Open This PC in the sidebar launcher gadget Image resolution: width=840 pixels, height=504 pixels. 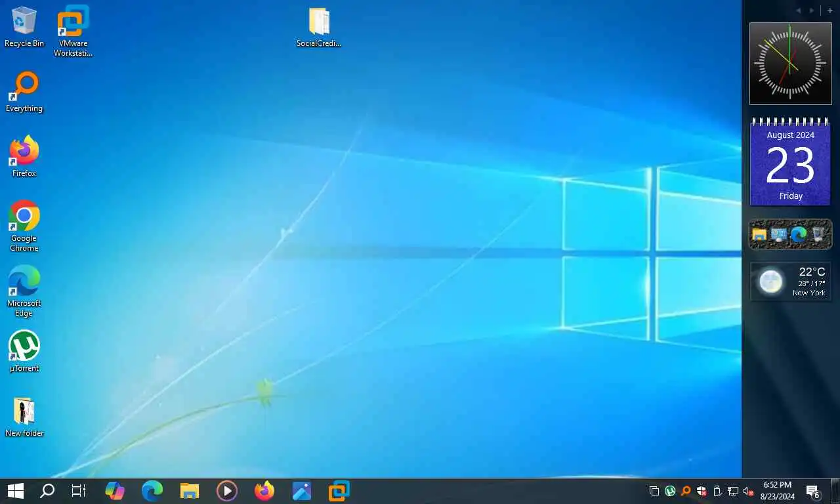779,234
